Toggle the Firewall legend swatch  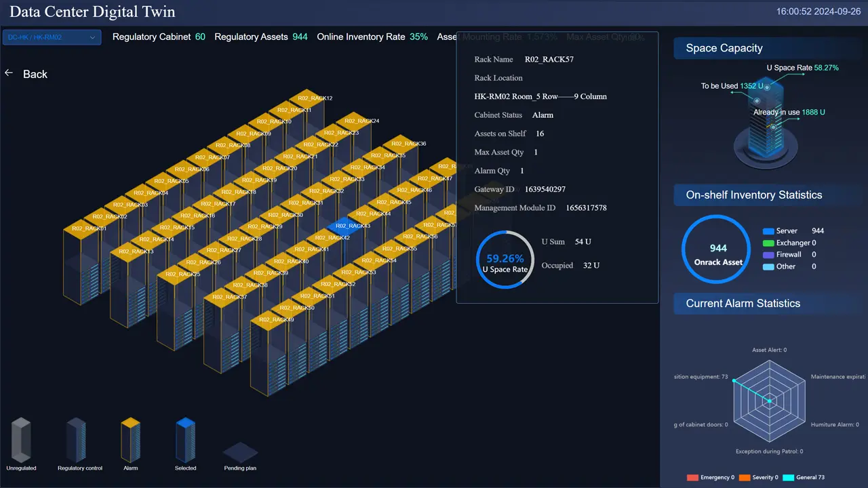768,255
